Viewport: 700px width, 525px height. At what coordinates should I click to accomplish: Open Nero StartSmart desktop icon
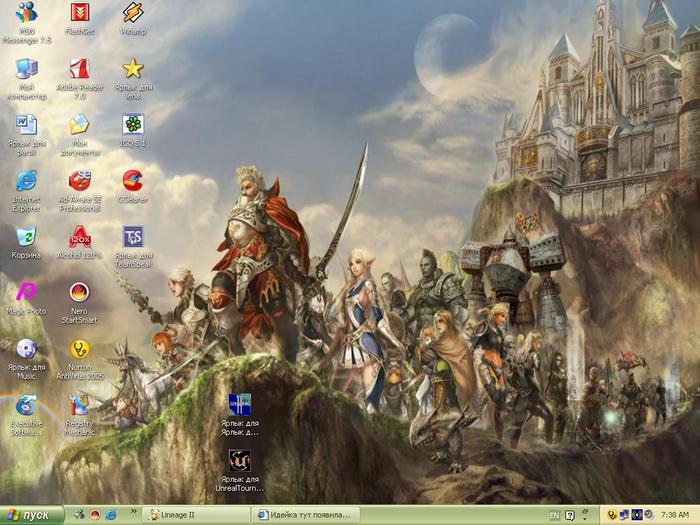tap(79, 292)
